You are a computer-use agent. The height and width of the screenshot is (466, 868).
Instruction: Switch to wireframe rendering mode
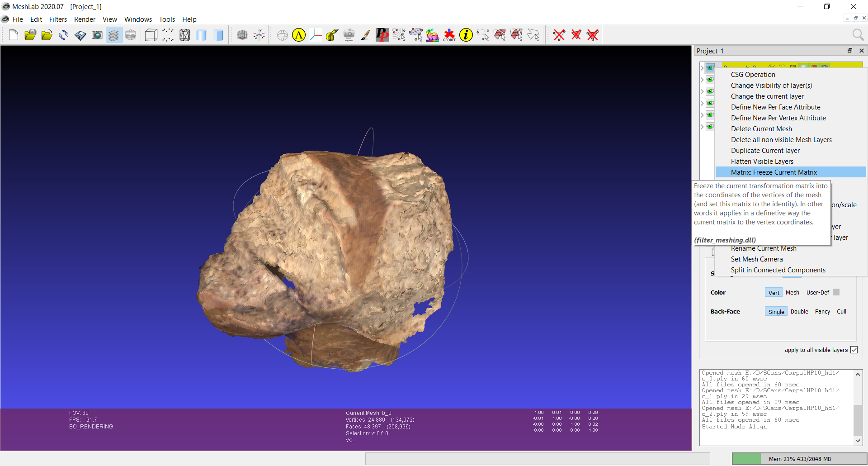pos(184,35)
